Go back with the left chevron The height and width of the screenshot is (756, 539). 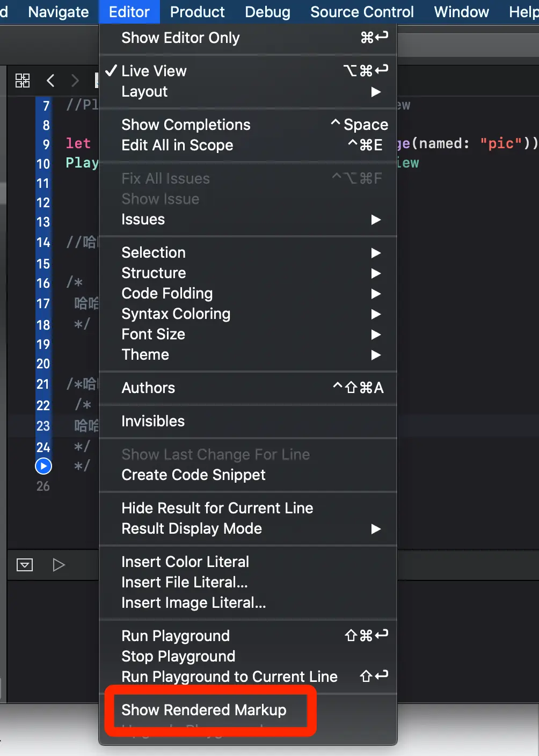50,81
